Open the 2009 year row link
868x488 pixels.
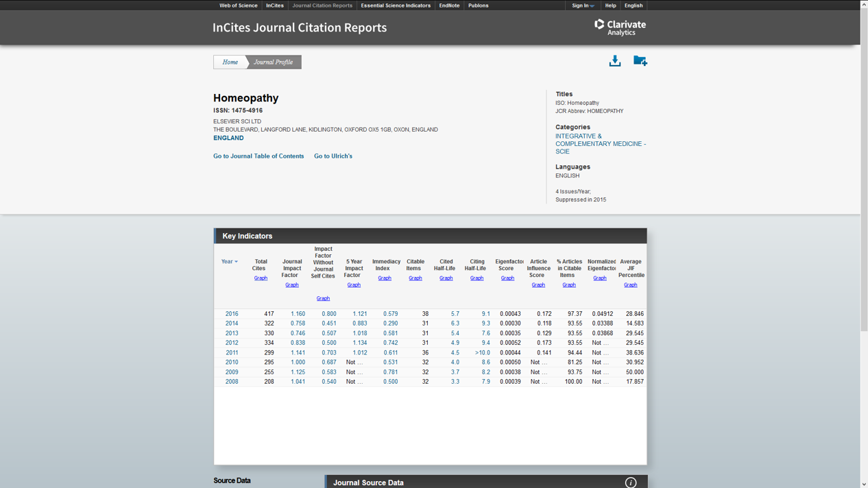point(232,372)
